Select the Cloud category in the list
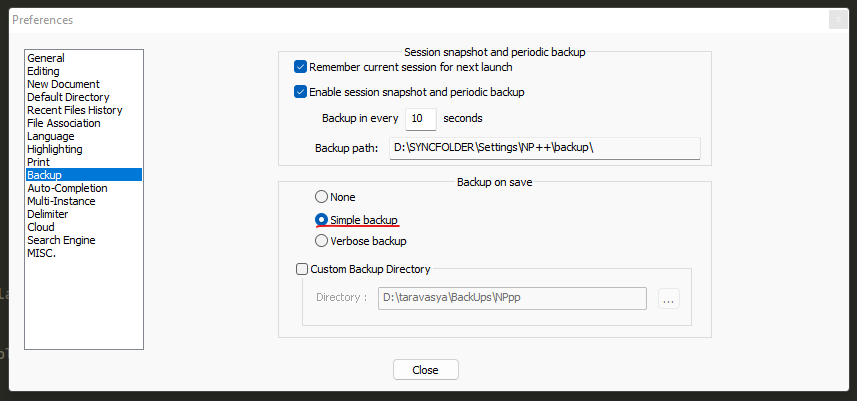 pyautogui.click(x=41, y=227)
